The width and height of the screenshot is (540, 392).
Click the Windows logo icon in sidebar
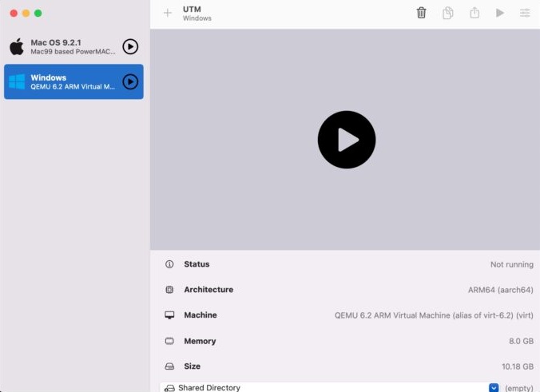17,81
